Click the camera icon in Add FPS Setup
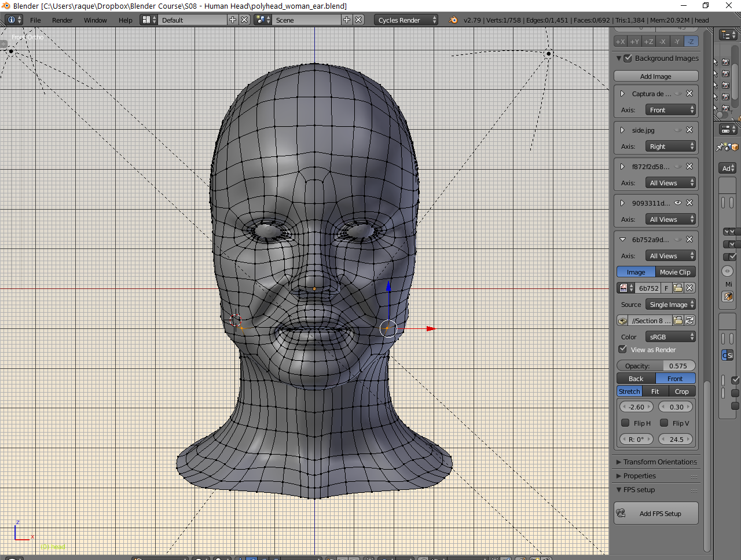741x560 pixels. [621, 513]
